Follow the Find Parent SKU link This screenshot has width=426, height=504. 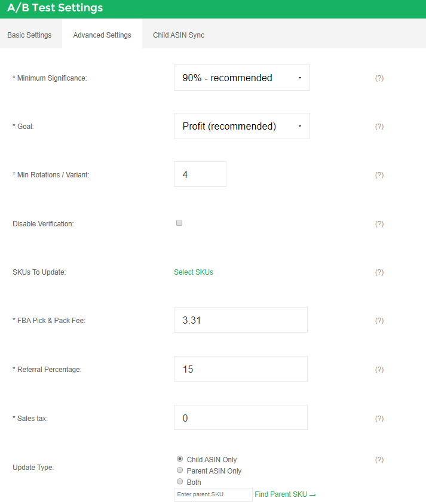pyautogui.click(x=285, y=494)
